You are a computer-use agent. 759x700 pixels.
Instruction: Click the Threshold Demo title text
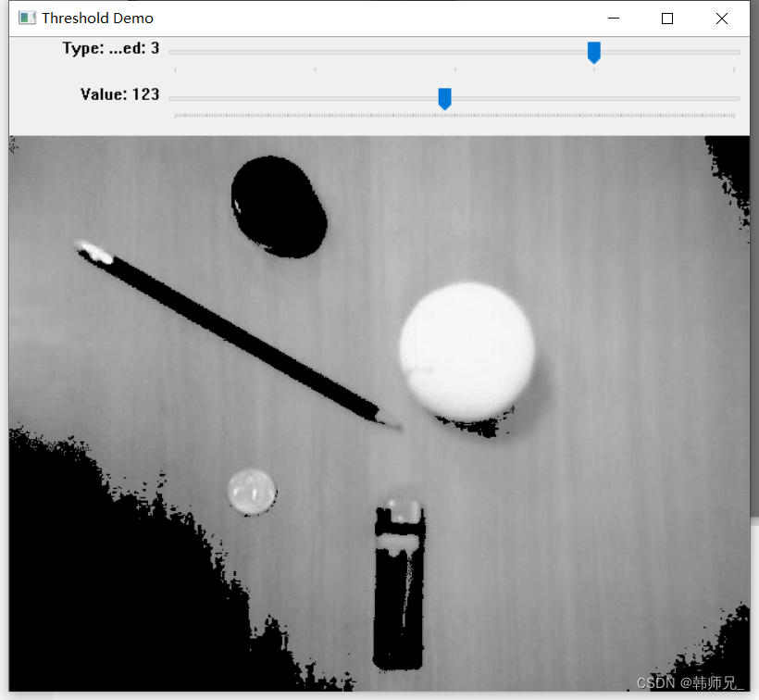coord(99,17)
